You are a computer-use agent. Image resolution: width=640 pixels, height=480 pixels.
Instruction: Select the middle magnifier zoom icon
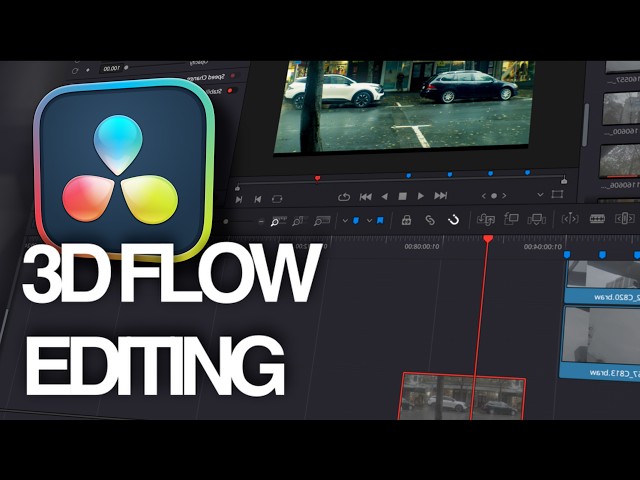point(299,221)
